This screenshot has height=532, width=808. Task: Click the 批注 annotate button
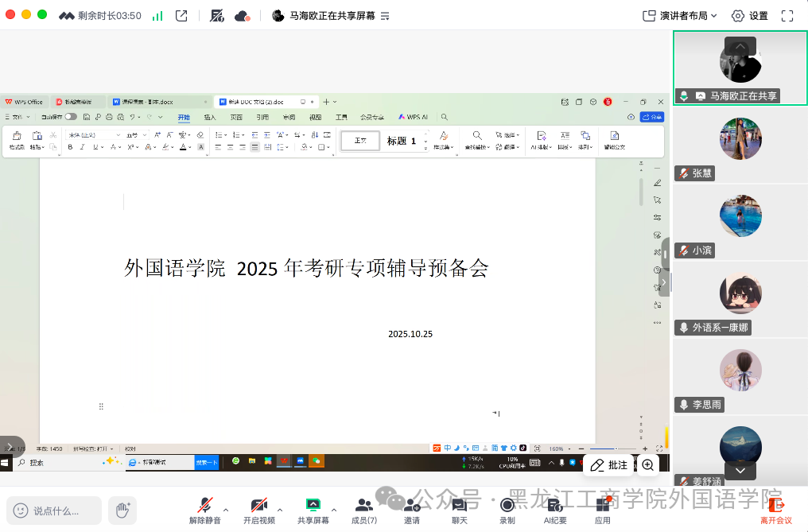click(x=610, y=465)
